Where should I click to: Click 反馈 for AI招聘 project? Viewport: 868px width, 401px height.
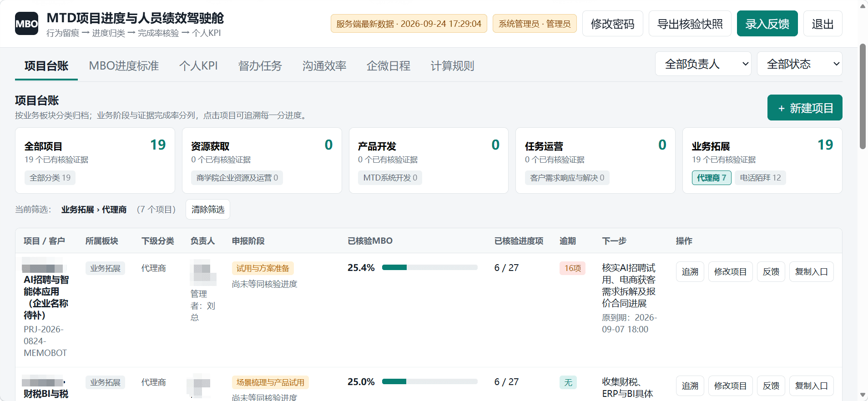(x=771, y=271)
